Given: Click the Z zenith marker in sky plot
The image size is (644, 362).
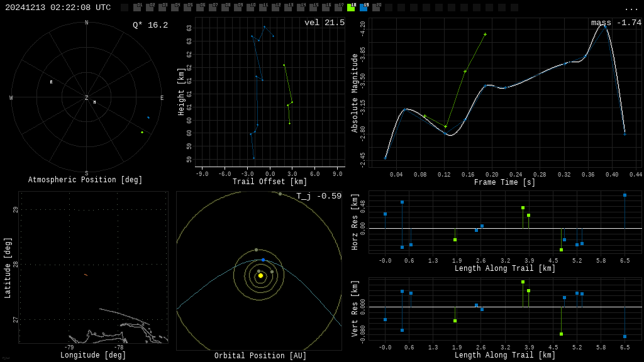Looking at the screenshot, I should [x=87, y=98].
